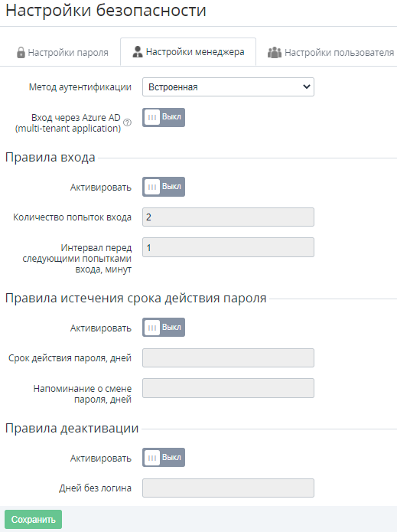Viewport: 397px width, 532px height.
Task: Click the Сохранить button
Action: 33,520
